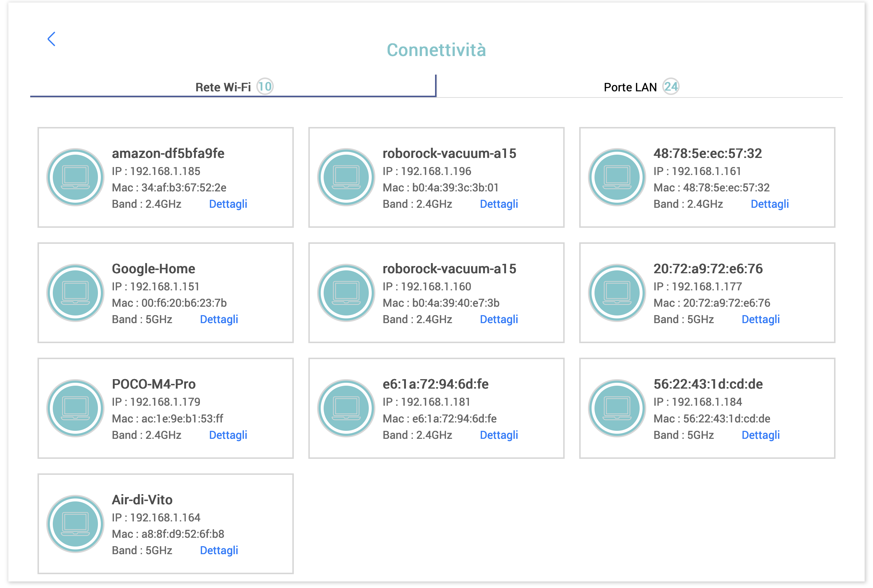
Task: View Dettagli of Google-Home
Action: tap(219, 319)
